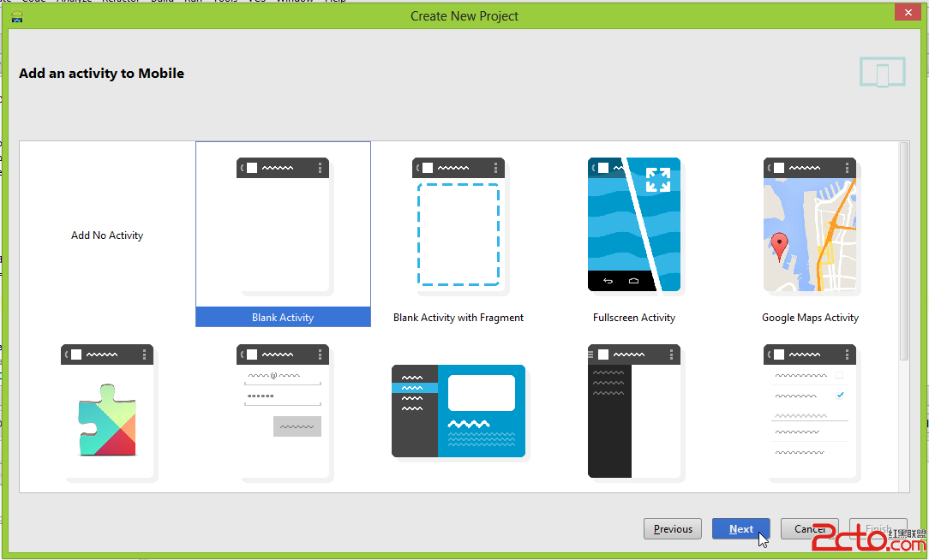The width and height of the screenshot is (929, 560).
Task: Click the Android Studio robot icon
Action: point(17,15)
